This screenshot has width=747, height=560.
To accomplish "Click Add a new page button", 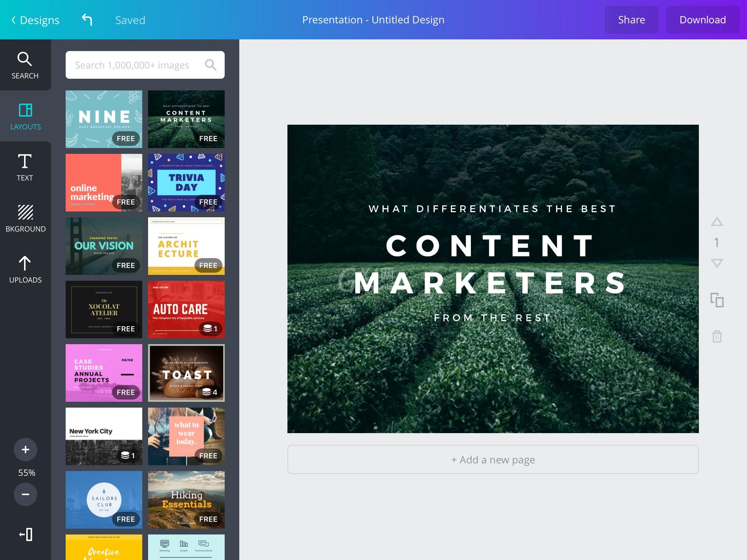I will [493, 459].
